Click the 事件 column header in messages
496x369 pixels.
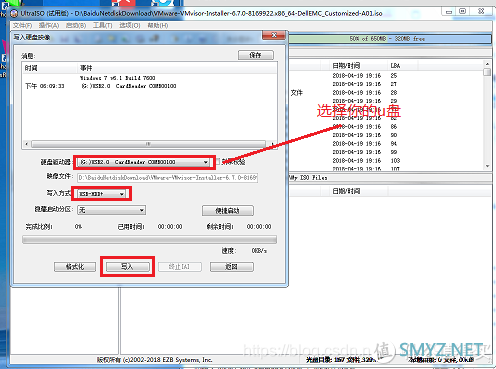click(x=177, y=68)
